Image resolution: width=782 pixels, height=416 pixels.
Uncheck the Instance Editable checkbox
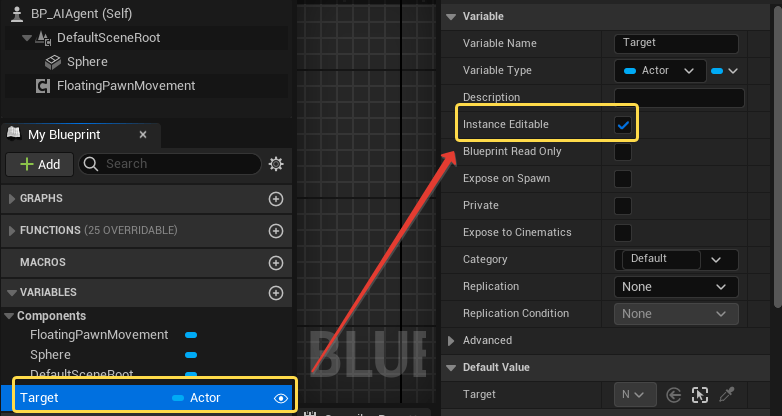pyautogui.click(x=623, y=125)
